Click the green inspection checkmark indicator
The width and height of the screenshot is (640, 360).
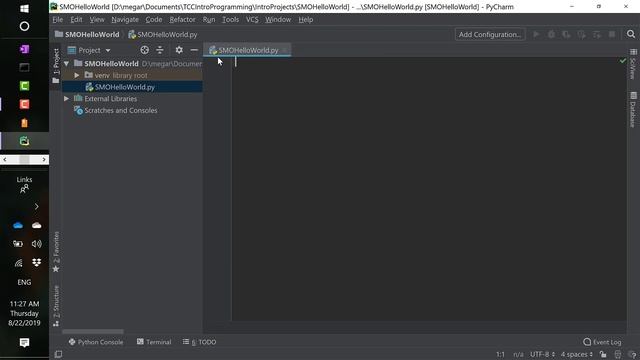tap(623, 61)
